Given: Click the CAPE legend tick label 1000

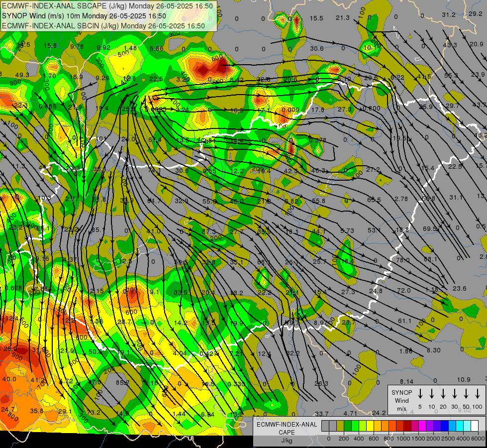Looking at the screenshot, I should 403,439.
